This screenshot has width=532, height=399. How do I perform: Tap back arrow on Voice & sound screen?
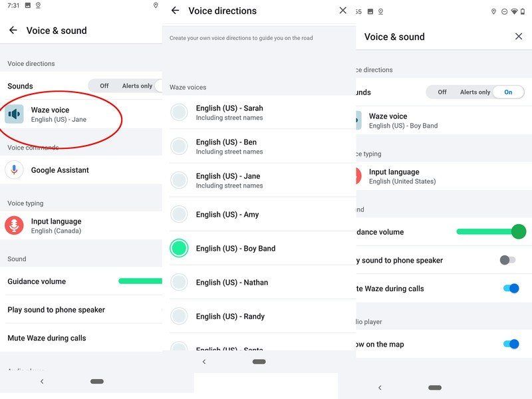(12, 29)
